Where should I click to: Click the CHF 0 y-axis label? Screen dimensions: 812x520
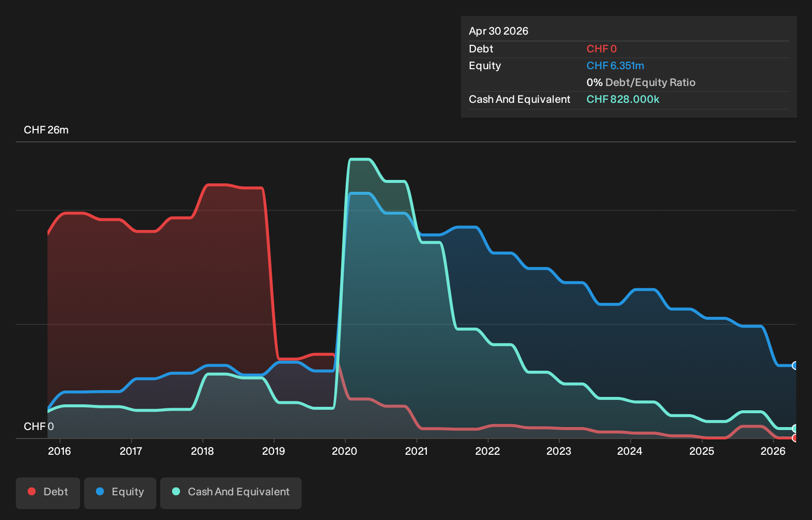pos(39,426)
